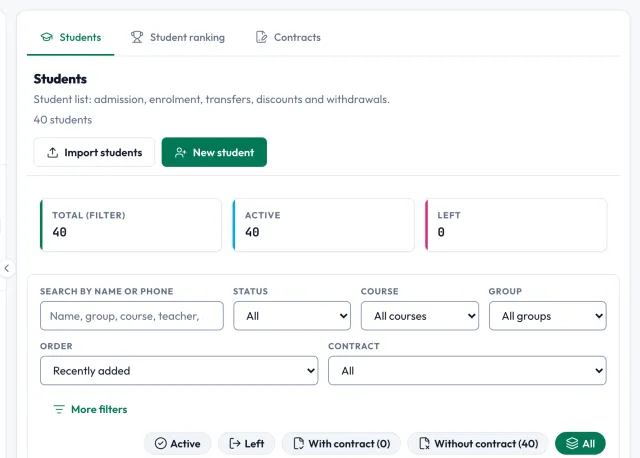Click the exit arrow icon in Left chip
Image resolution: width=640 pixels, height=458 pixels.
(x=235, y=444)
